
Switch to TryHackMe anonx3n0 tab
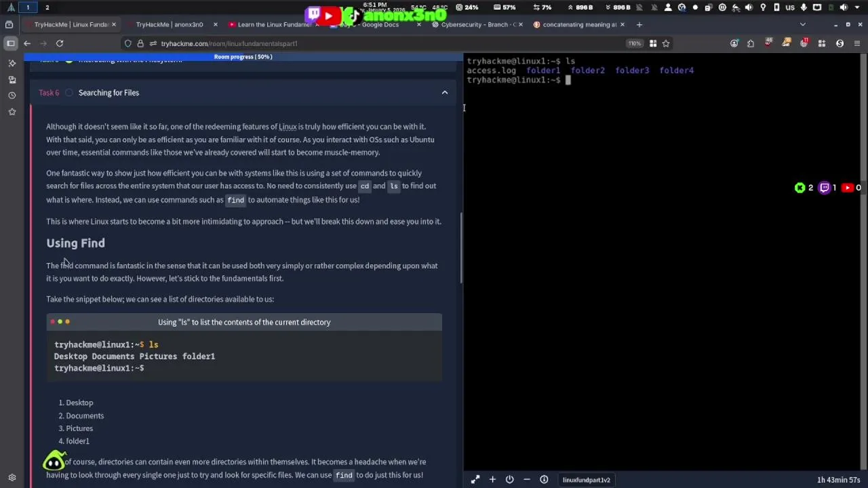168,24
